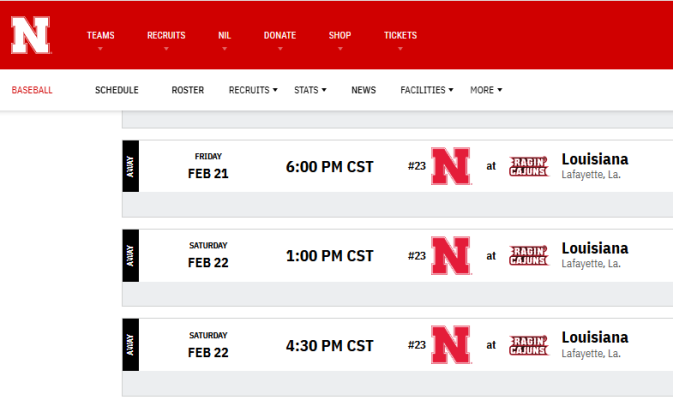The image size is (673, 400).
Task: Click Nebraska N logo in 1:00 PM game
Action: (x=451, y=255)
